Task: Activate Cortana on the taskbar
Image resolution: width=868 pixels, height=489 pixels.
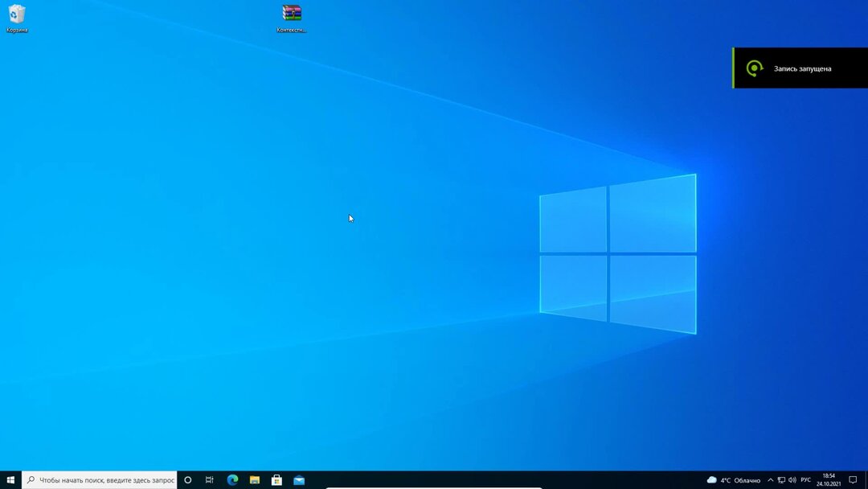Action: [x=187, y=480]
